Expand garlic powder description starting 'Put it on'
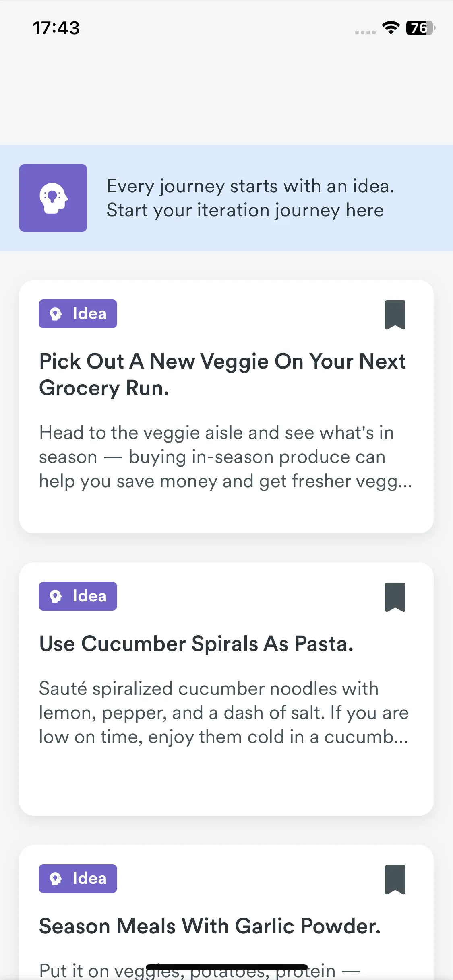This screenshot has width=453, height=980. pyautogui.click(x=199, y=970)
